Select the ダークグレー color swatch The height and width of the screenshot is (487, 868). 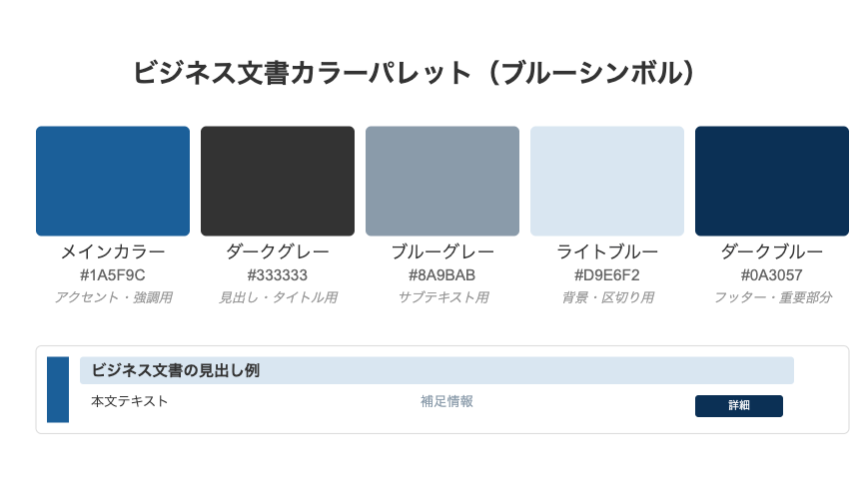coord(278,181)
